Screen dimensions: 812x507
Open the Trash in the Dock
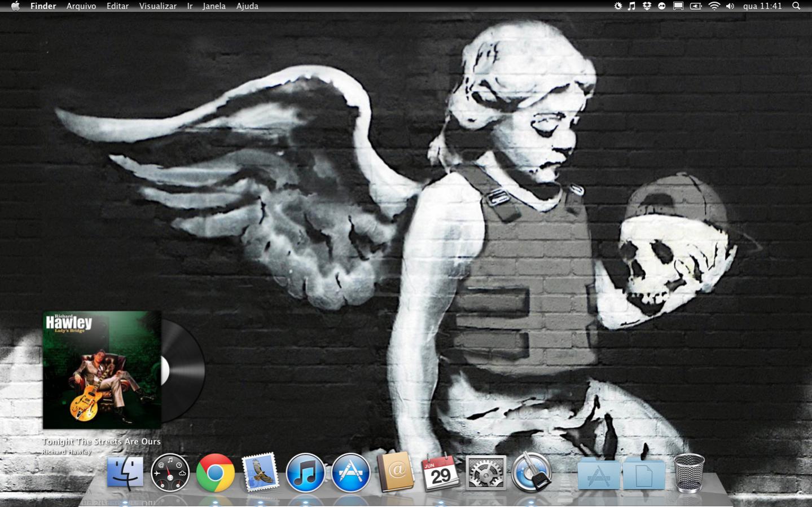689,473
